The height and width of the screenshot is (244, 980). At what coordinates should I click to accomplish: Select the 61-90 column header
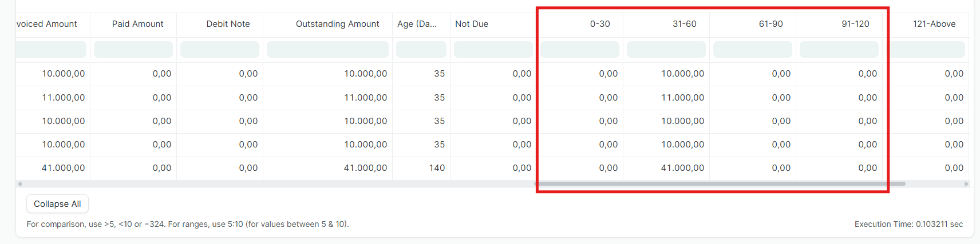pyautogui.click(x=770, y=24)
